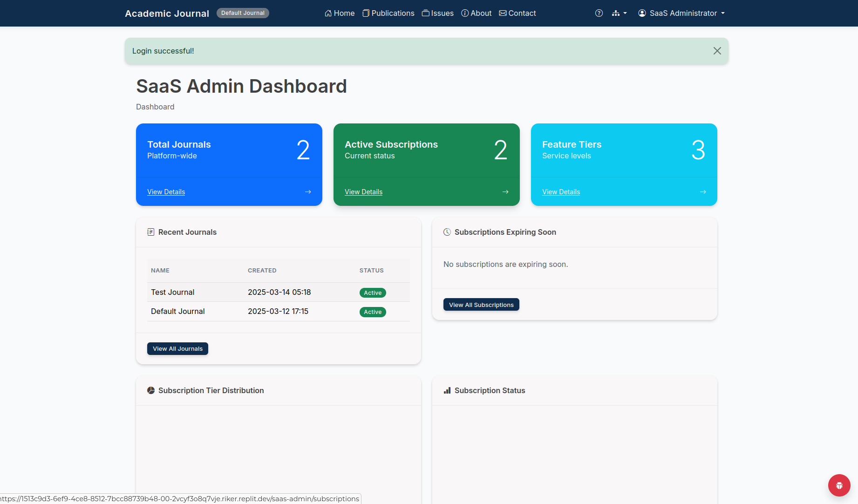Click the STATUS column header

[x=371, y=270]
